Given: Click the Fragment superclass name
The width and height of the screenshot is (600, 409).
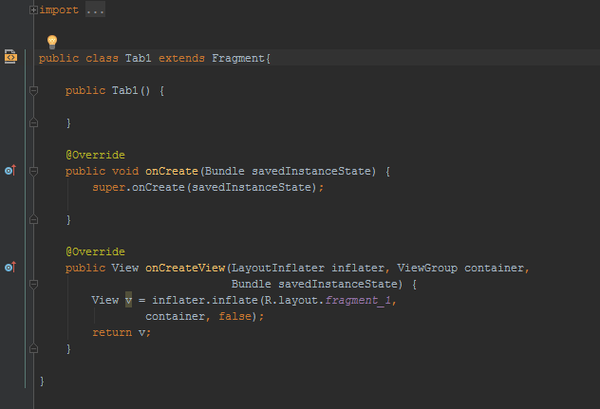Looking at the screenshot, I should click(x=238, y=58).
